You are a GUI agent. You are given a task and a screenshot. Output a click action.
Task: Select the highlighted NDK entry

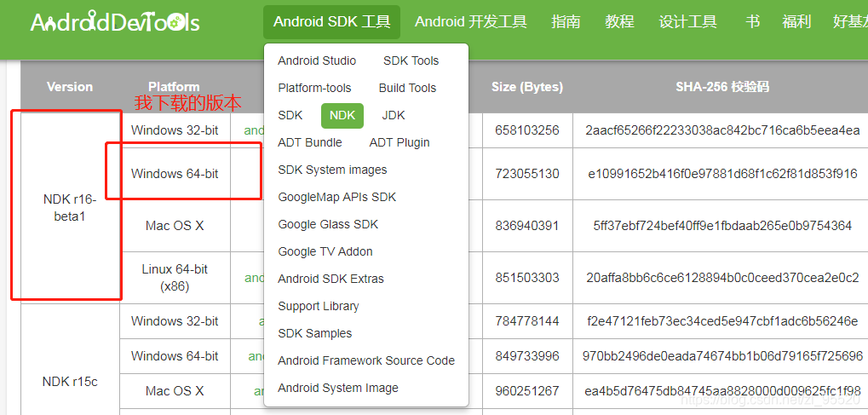[x=342, y=115]
